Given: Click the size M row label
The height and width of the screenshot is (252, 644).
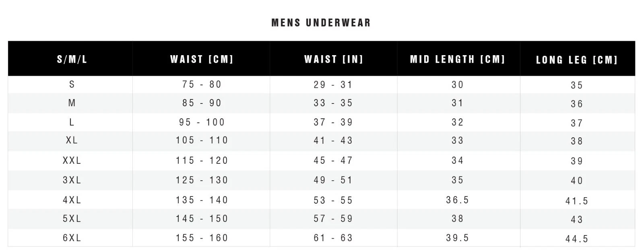Looking at the screenshot, I should point(72,103).
